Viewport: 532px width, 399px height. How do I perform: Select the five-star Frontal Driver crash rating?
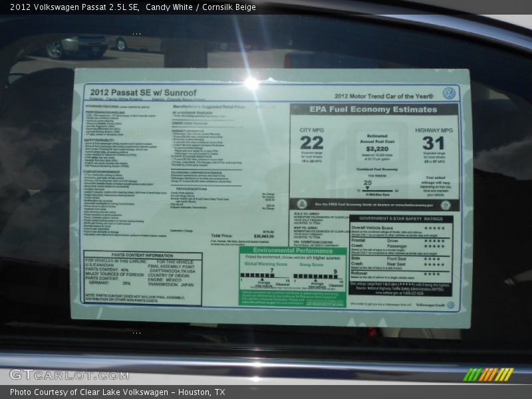(435, 241)
